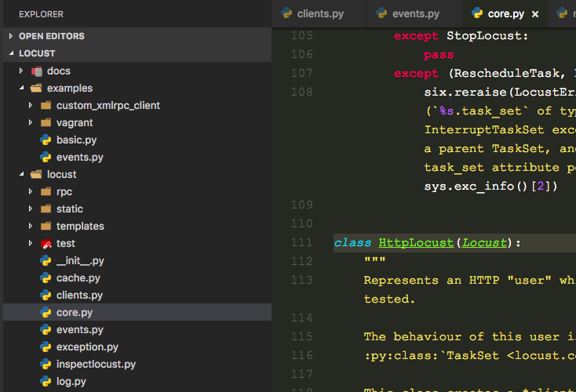This screenshot has width=576, height=392.
Task: Click Python icon next to core.py in explorer
Action: click(x=46, y=312)
